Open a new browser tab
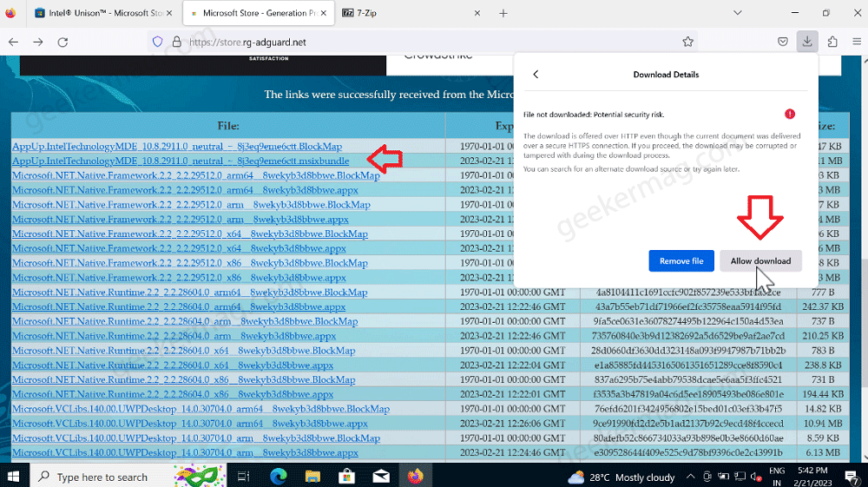 coord(503,13)
